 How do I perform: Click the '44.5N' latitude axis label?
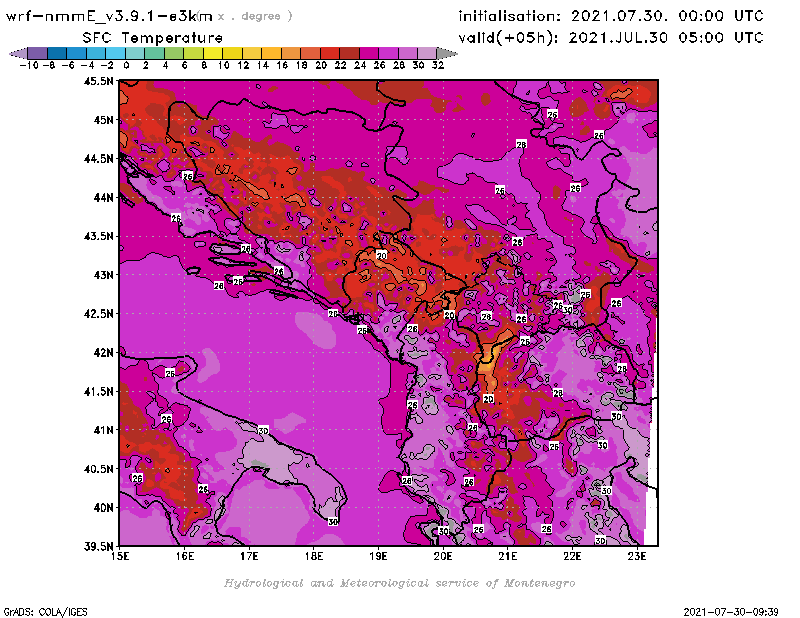click(x=99, y=159)
